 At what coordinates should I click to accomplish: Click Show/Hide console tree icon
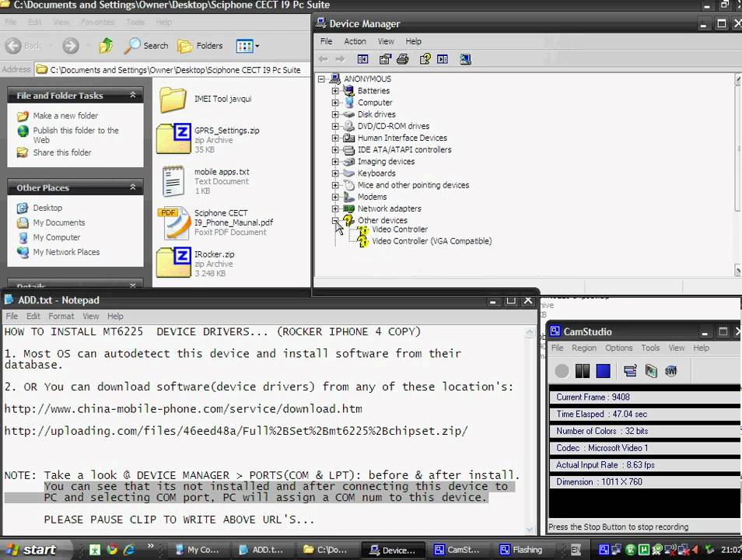pyautogui.click(x=362, y=59)
